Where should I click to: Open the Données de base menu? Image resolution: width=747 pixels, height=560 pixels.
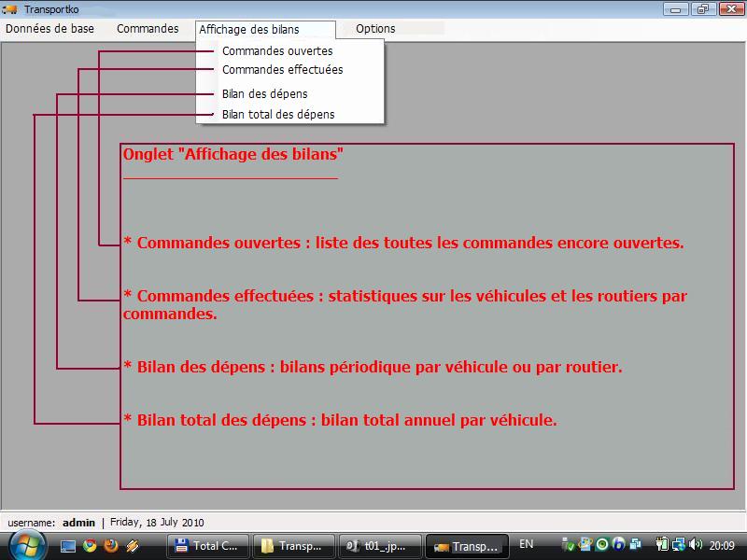tap(49, 29)
